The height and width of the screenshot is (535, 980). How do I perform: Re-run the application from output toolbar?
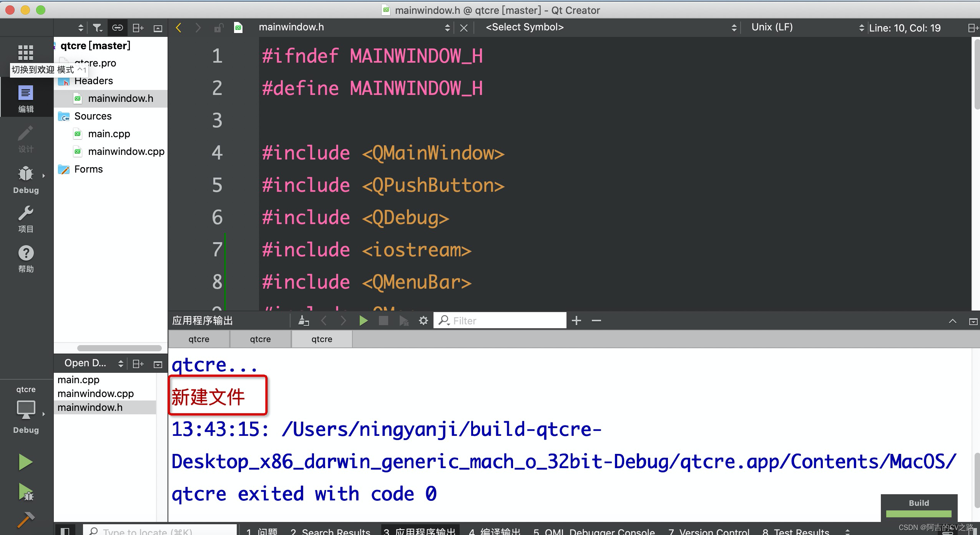point(363,321)
